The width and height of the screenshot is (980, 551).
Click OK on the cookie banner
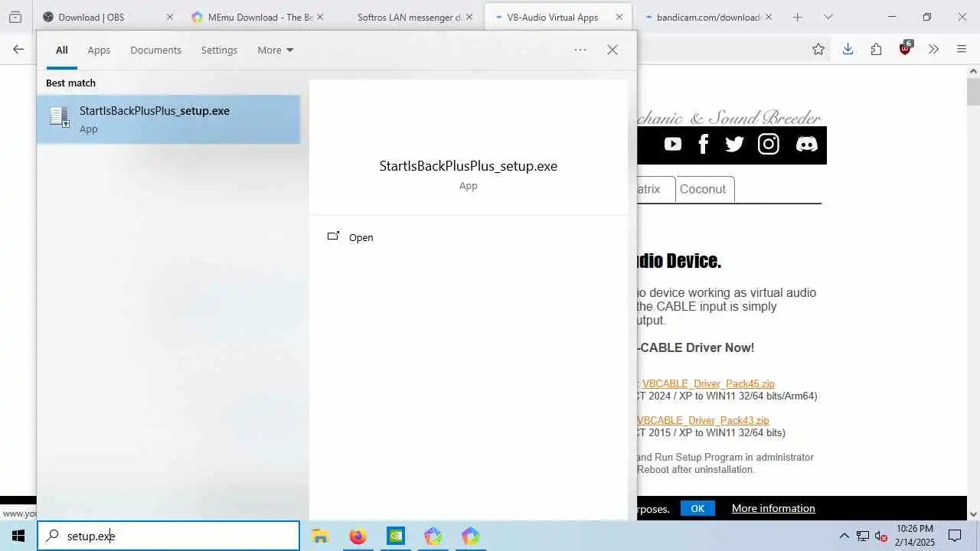pos(697,508)
